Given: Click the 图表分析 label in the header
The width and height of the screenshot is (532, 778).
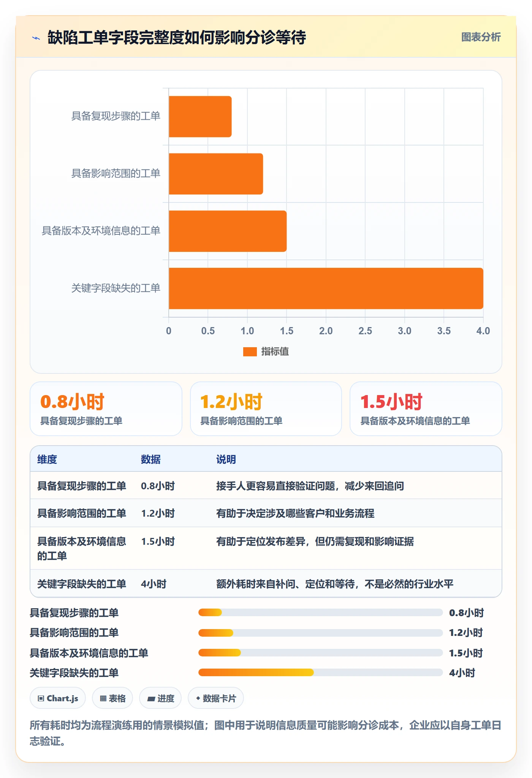Looking at the screenshot, I should click(x=481, y=37).
